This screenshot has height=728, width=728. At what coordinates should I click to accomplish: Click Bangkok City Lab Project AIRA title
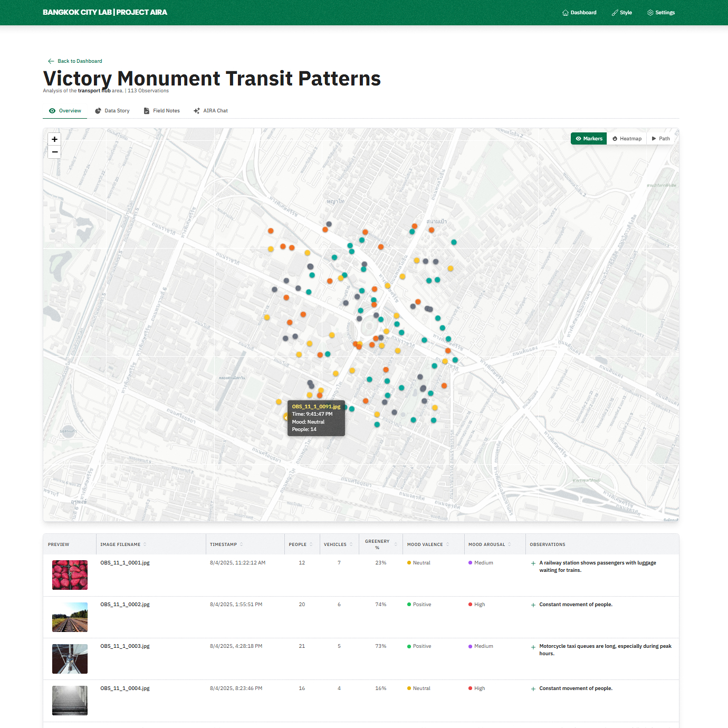pyautogui.click(x=105, y=12)
